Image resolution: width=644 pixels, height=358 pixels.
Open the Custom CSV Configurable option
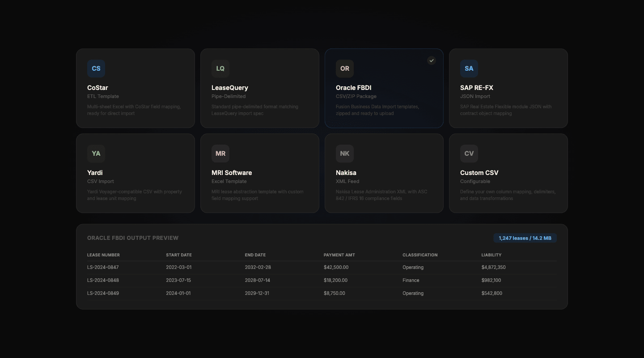(x=508, y=173)
